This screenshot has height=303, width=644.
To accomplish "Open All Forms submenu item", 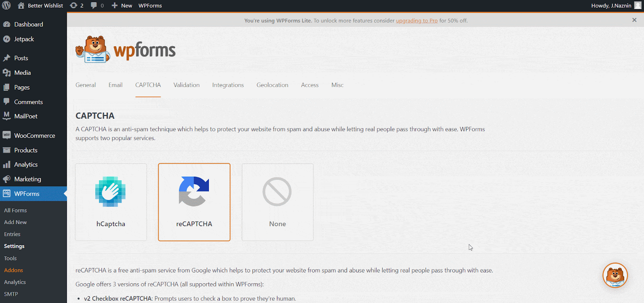I will point(15,210).
